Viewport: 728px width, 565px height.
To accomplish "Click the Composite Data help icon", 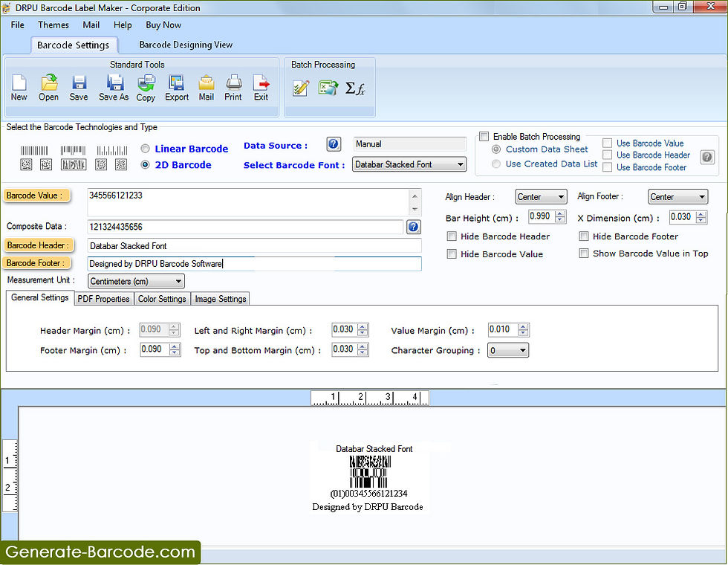I will [414, 227].
